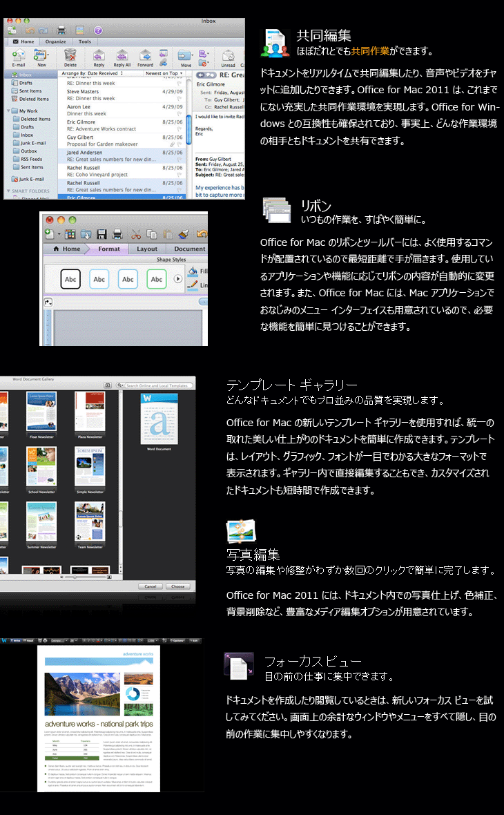504x815 pixels.
Task: Open the Newest on Top sort dropdown
Action: coord(164,73)
